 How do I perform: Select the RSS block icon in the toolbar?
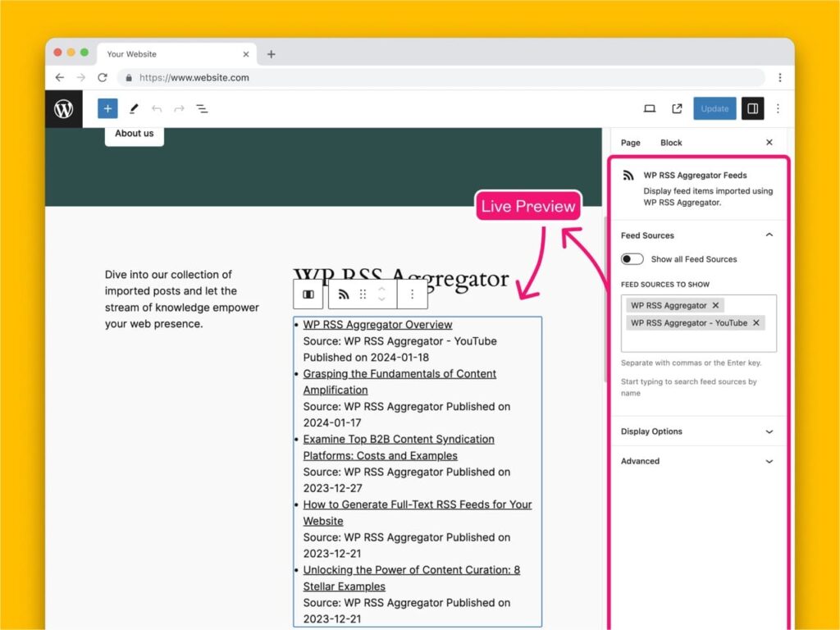[x=343, y=294]
